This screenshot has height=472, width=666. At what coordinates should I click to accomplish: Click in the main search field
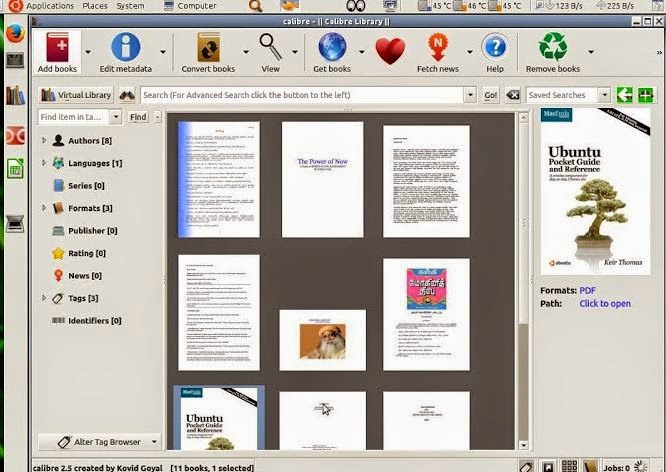click(x=302, y=95)
